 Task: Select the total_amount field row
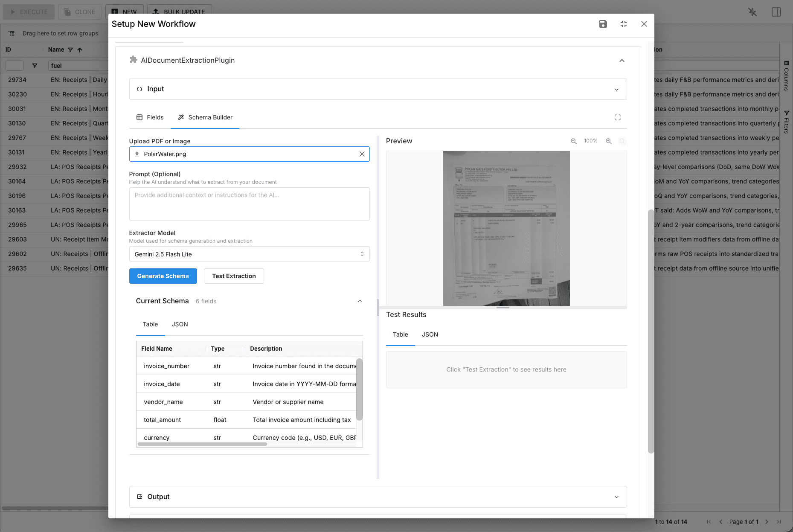click(247, 420)
